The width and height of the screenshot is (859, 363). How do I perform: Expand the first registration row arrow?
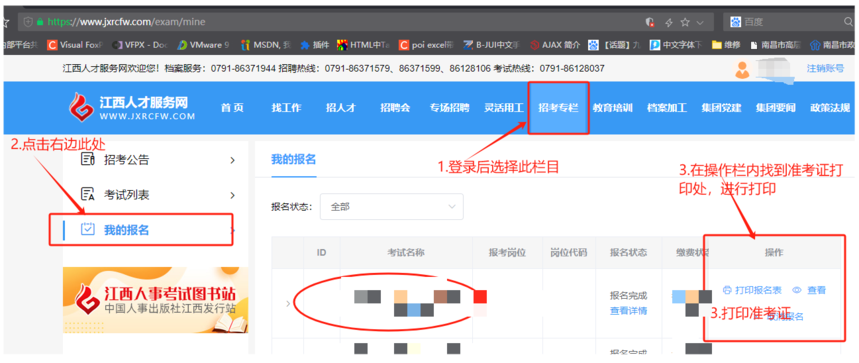tap(288, 303)
